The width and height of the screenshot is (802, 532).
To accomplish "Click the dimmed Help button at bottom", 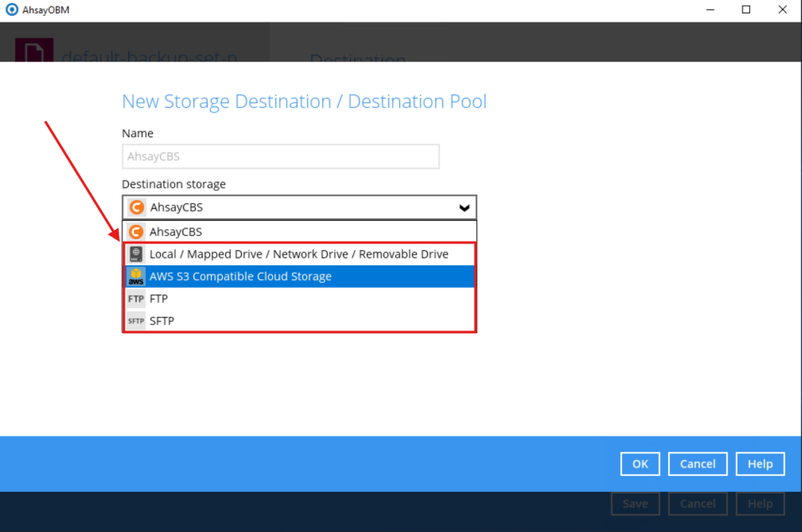I will (x=760, y=504).
